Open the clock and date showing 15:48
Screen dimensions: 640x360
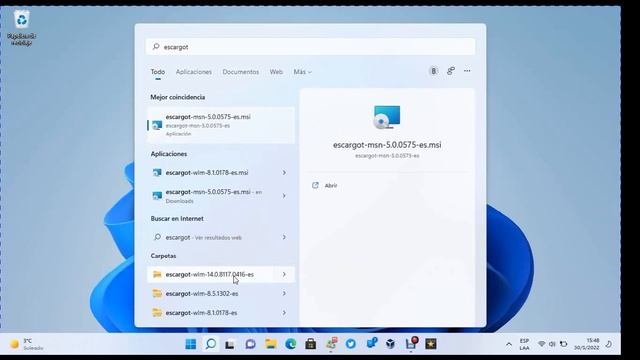587,344
